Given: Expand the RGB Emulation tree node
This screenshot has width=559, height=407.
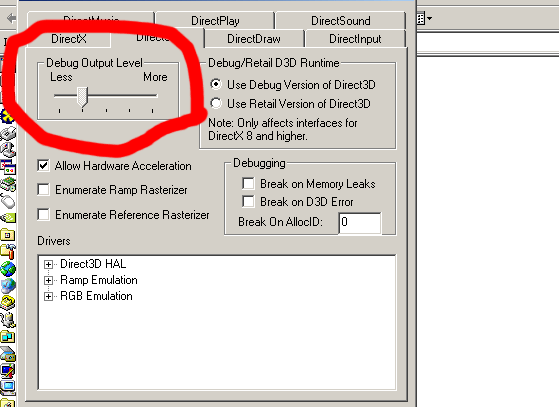Looking at the screenshot, I should [48, 296].
